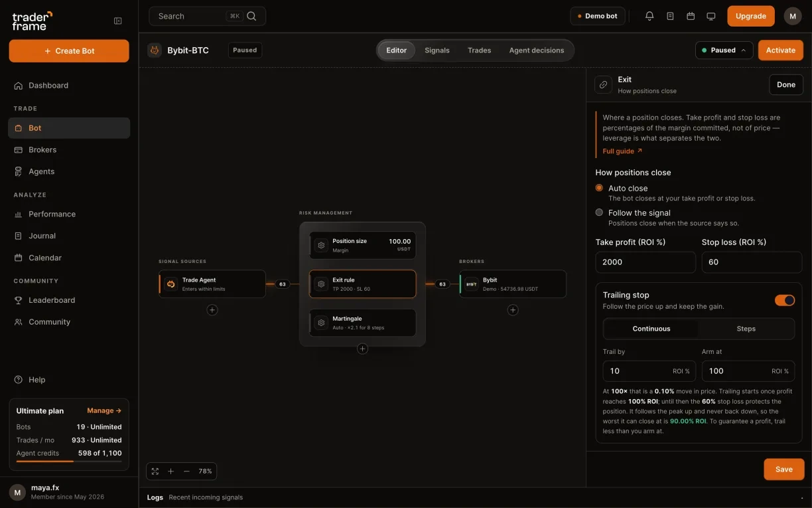Viewport: 812px width, 508px height.
Task: Switch to the Signals tab
Action: [x=437, y=50]
